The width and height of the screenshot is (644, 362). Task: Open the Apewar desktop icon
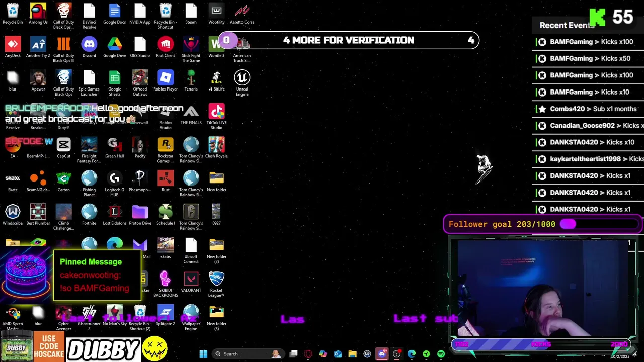click(38, 81)
